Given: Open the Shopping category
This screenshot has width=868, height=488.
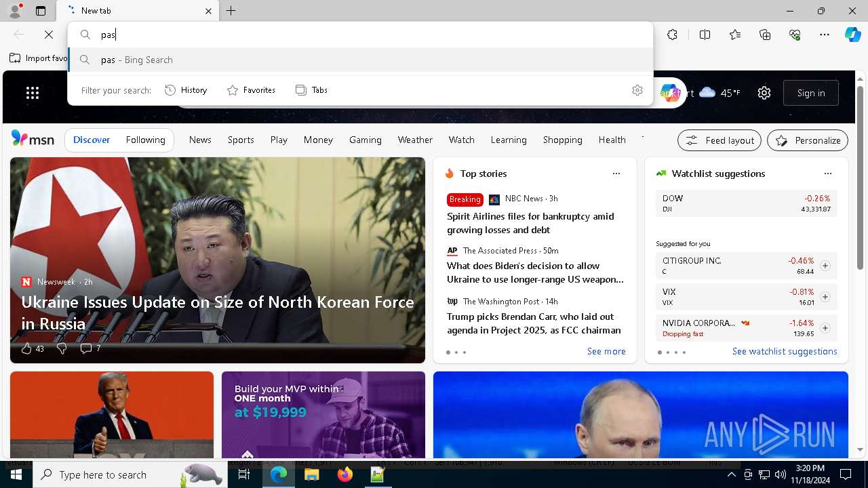Looking at the screenshot, I should (562, 140).
